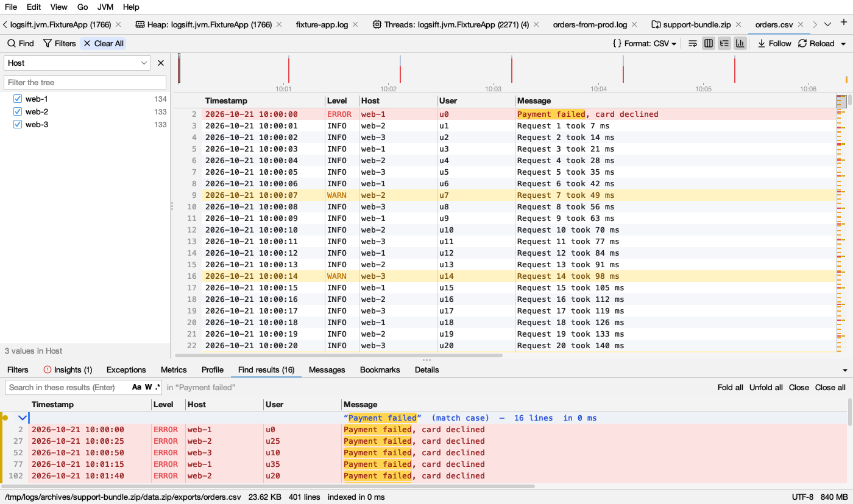The width and height of the screenshot is (853, 504).
Task: Close the Host facet with X
Action: pos(161,63)
